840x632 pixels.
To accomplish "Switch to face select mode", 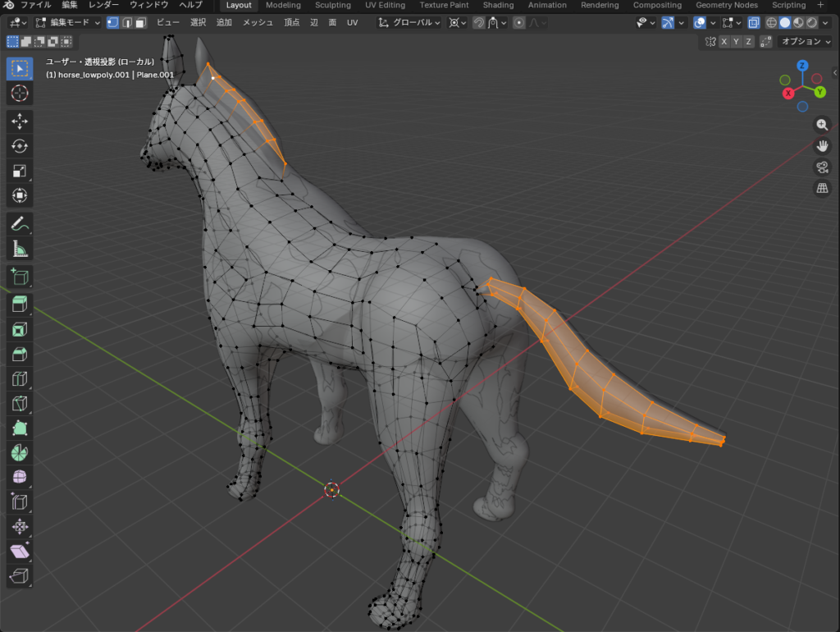I will (x=141, y=22).
